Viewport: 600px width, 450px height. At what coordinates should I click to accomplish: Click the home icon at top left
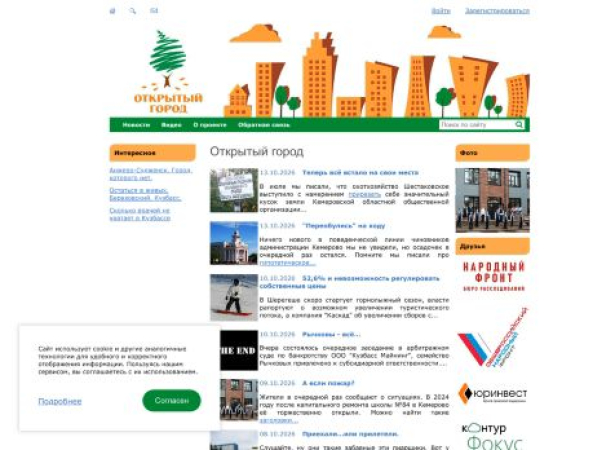click(x=112, y=11)
